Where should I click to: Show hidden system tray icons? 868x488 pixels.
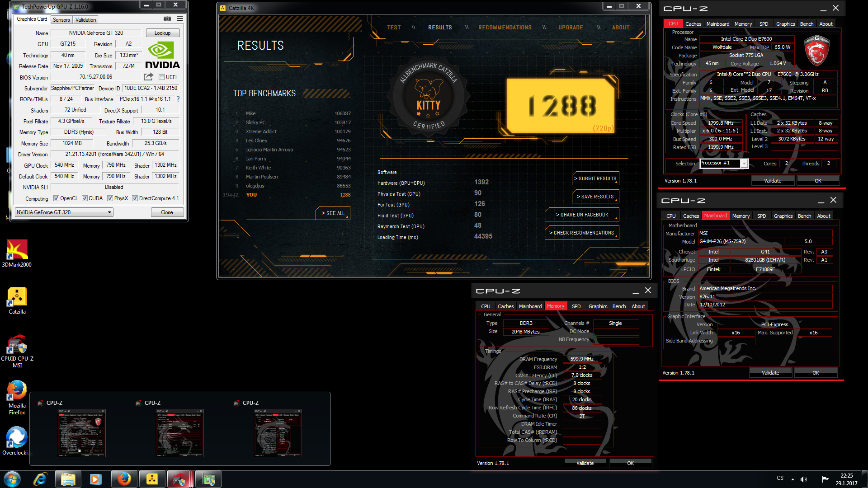coord(793,479)
